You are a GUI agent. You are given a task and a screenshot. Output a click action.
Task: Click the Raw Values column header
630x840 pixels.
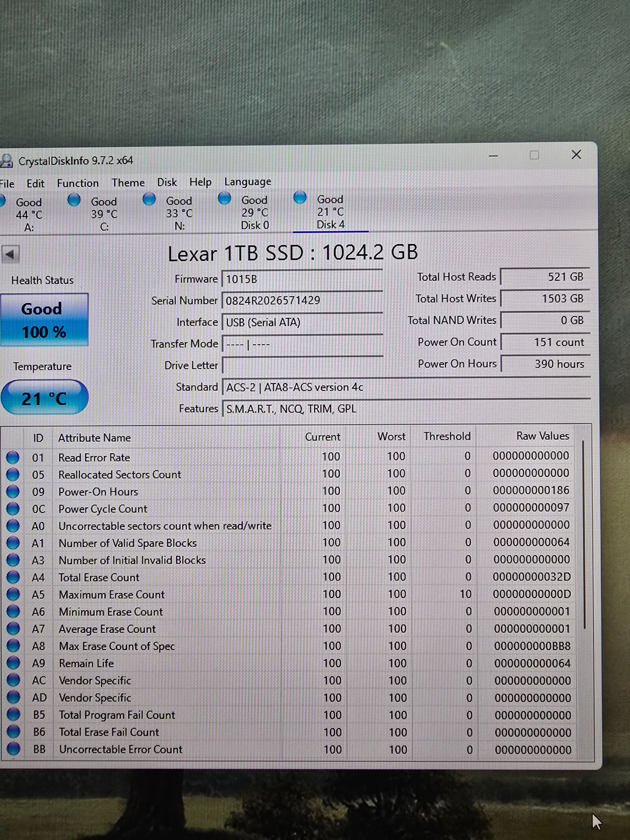pos(542,436)
